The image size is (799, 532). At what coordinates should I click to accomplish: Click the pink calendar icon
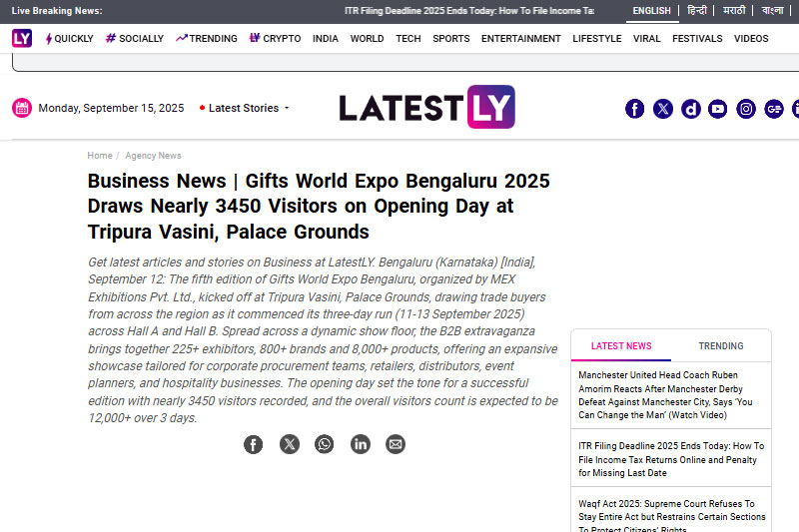coord(22,108)
